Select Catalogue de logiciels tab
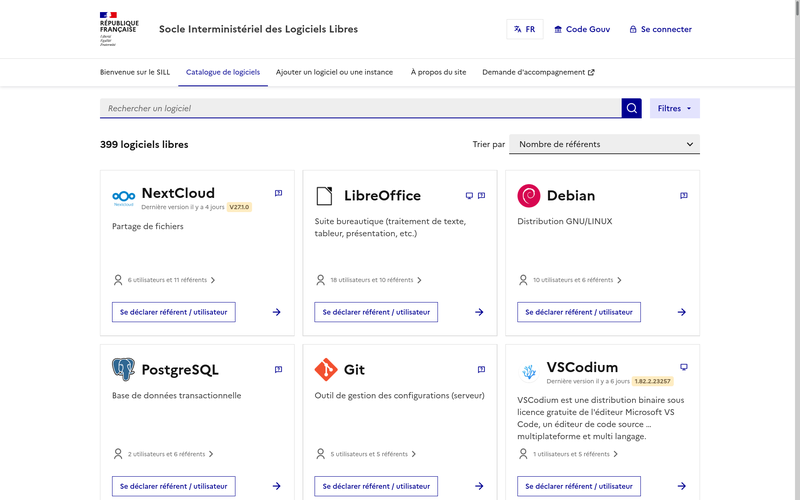This screenshot has height=500, width=800. point(223,72)
